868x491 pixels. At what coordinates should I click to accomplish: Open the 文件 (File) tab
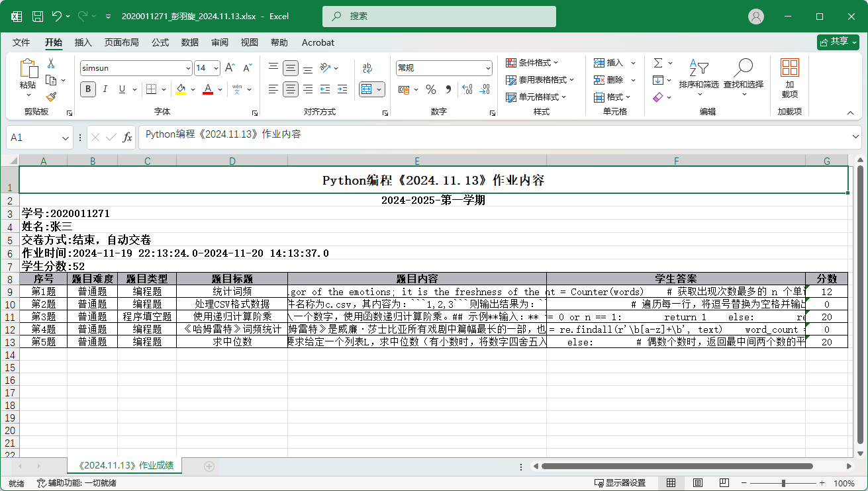pyautogui.click(x=21, y=42)
